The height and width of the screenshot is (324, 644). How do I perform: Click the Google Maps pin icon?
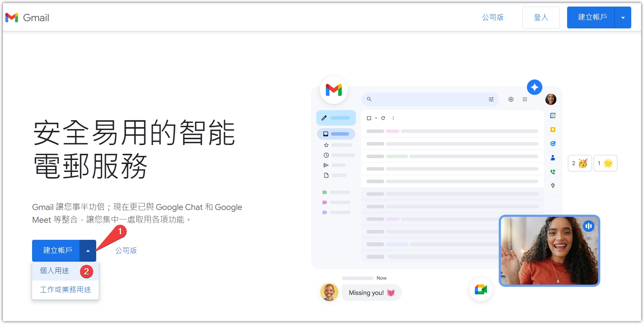click(553, 186)
